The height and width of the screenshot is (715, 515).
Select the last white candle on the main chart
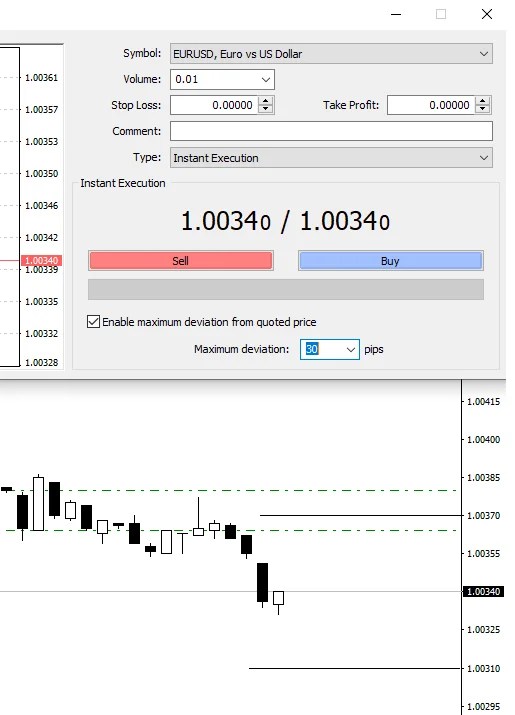point(278,598)
